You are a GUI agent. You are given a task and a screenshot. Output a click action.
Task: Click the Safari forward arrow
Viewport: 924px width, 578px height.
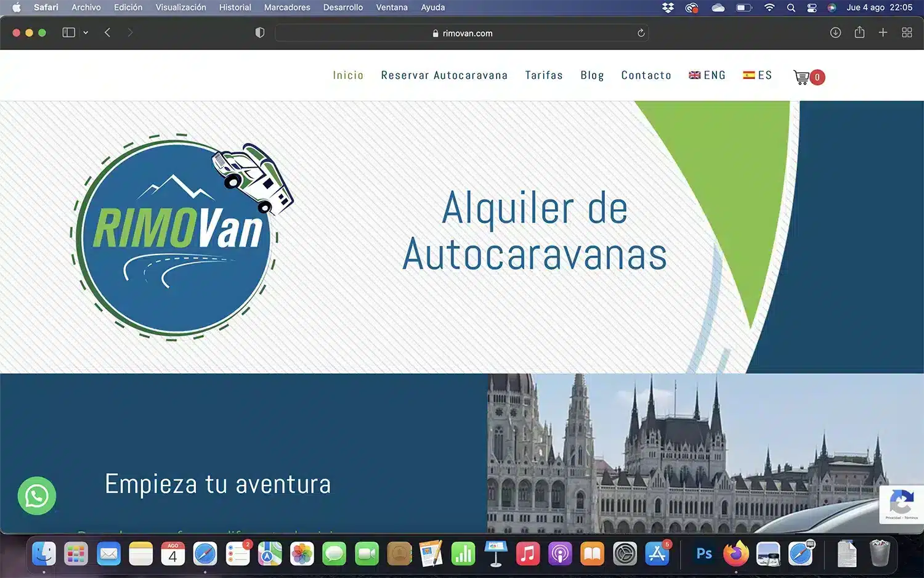(130, 33)
